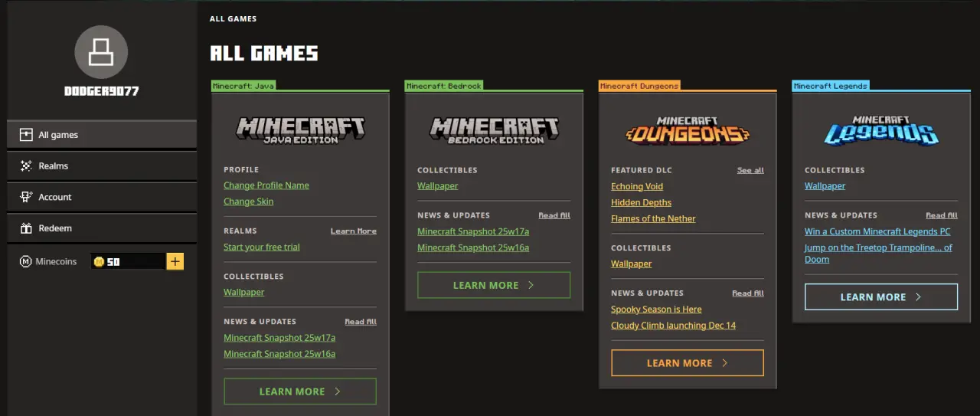This screenshot has width=980, height=416.
Task: Click the Redeem gift icon
Action: 26,228
